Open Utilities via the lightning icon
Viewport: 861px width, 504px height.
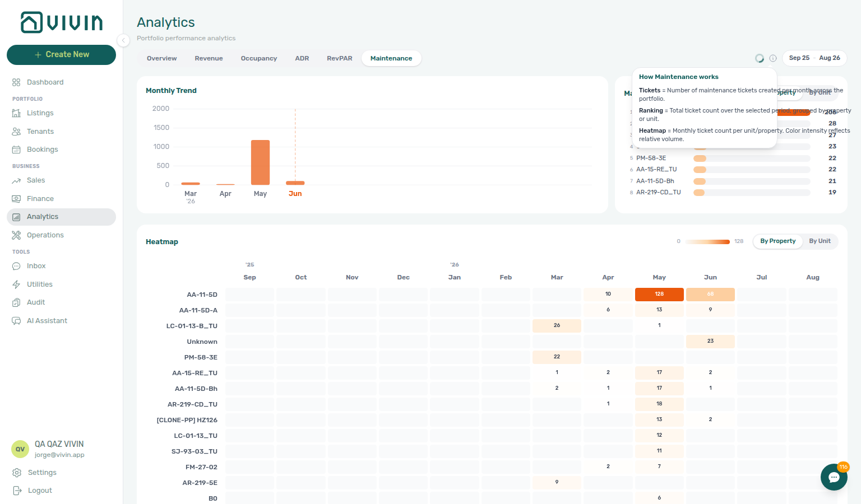point(16,284)
